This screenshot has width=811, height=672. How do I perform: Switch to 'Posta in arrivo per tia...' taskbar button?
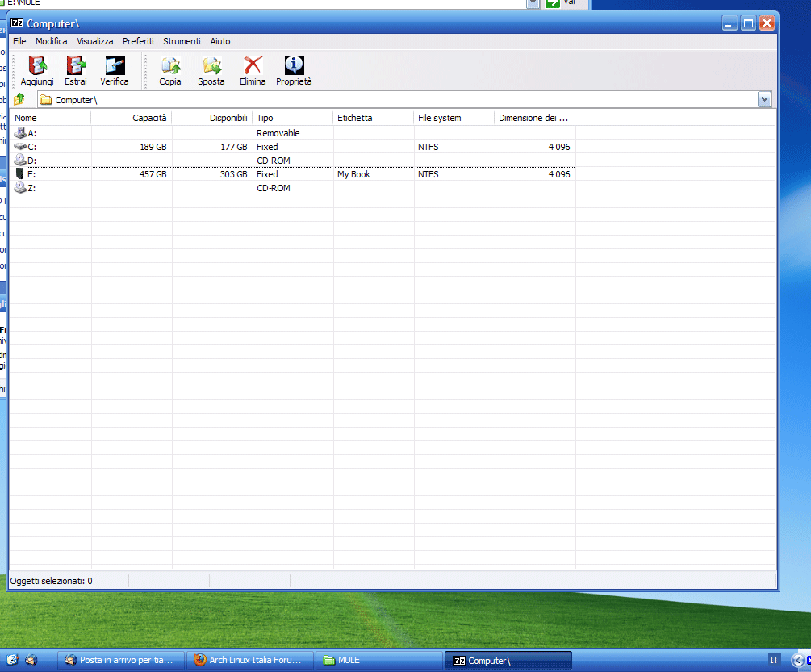click(120, 660)
